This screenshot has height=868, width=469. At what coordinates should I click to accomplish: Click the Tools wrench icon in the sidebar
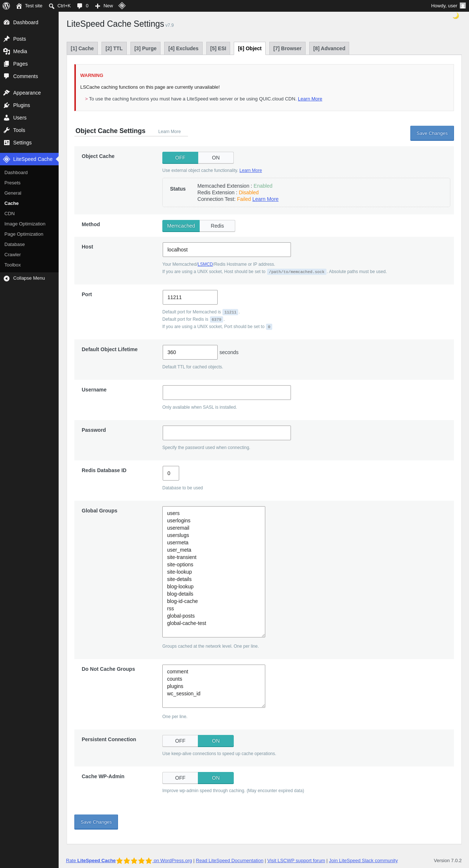(7, 130)
